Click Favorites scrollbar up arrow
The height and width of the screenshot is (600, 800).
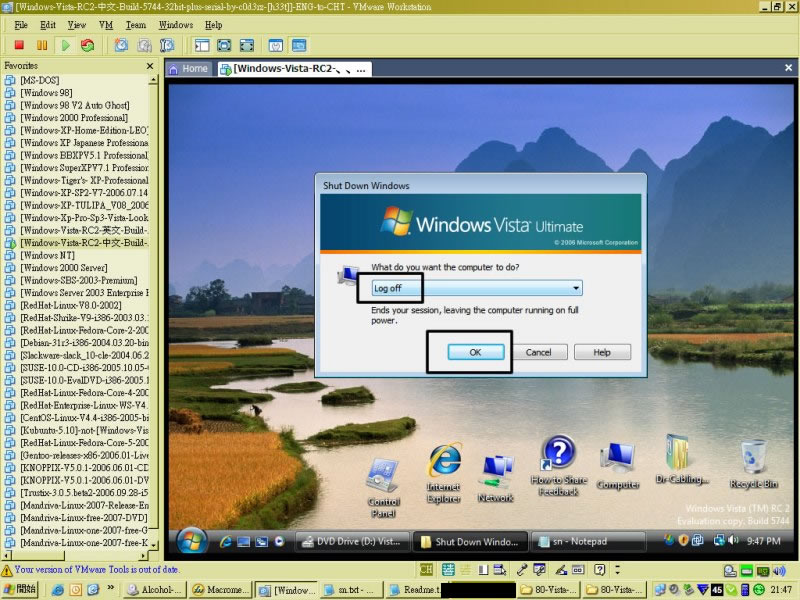(153, 80)
